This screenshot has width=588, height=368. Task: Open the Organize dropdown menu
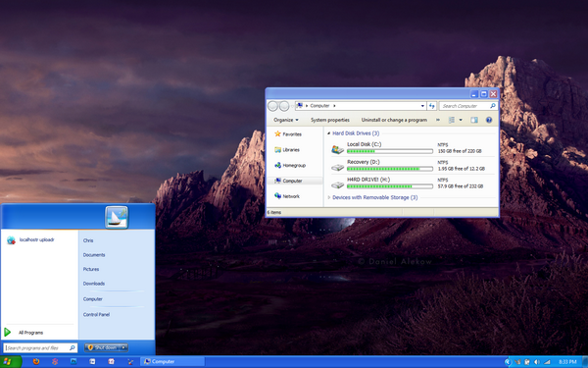point(286,120)
